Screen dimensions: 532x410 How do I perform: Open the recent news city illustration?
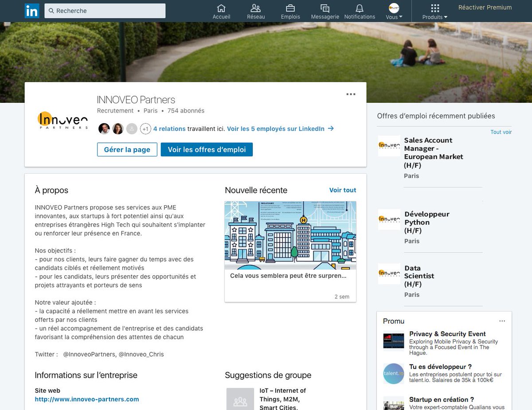tap(290, 235)
